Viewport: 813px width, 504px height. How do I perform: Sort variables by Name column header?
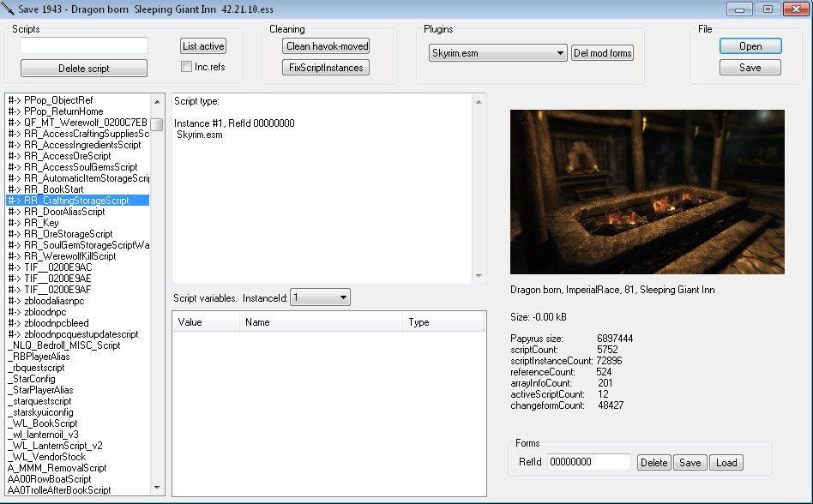(x=321, y=323)
